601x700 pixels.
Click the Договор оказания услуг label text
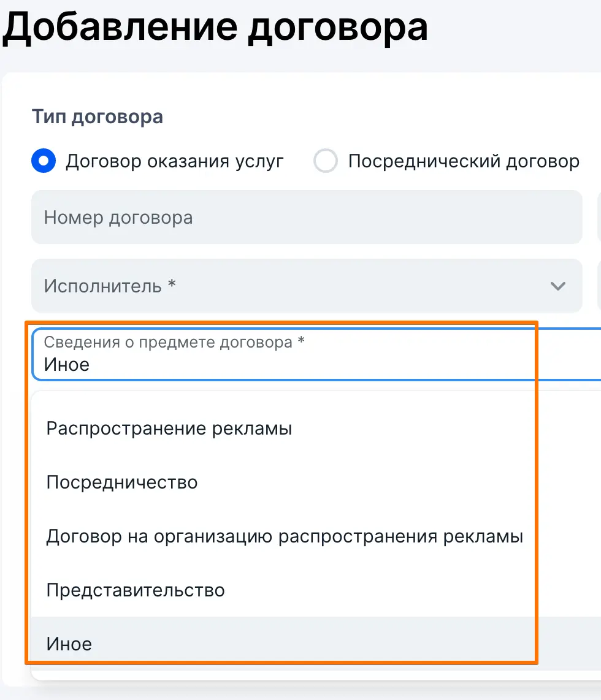tap(175, 161)
